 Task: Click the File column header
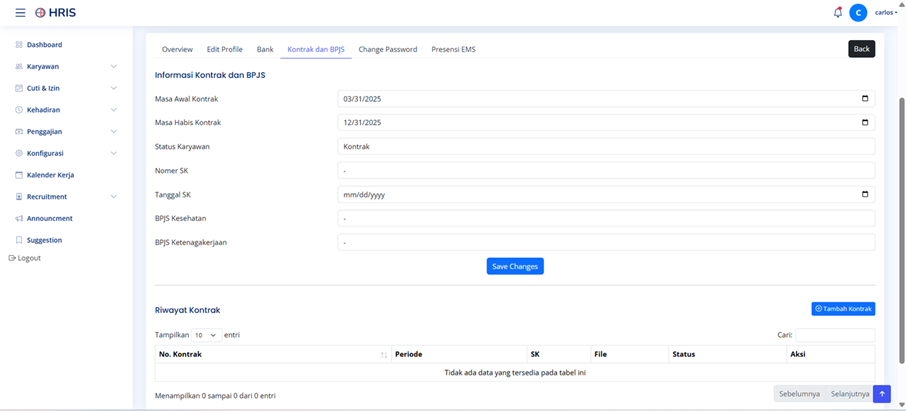point(629,354)
